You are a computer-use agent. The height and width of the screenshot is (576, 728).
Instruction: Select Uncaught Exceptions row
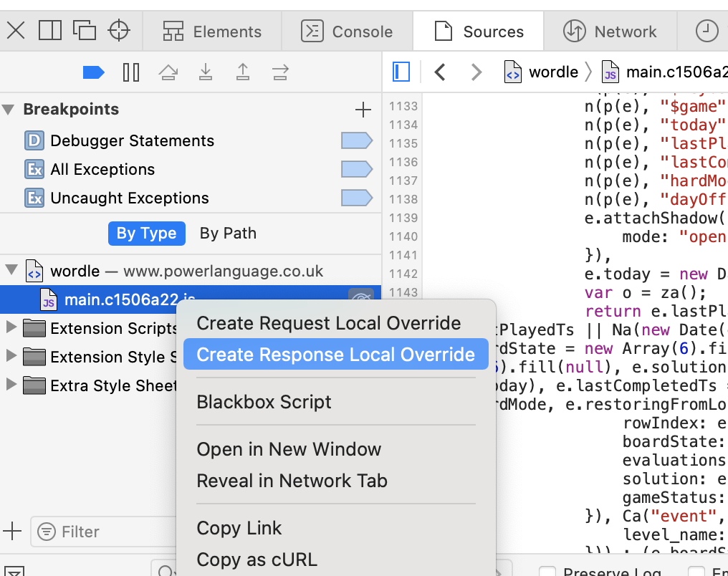pos(191,198)
